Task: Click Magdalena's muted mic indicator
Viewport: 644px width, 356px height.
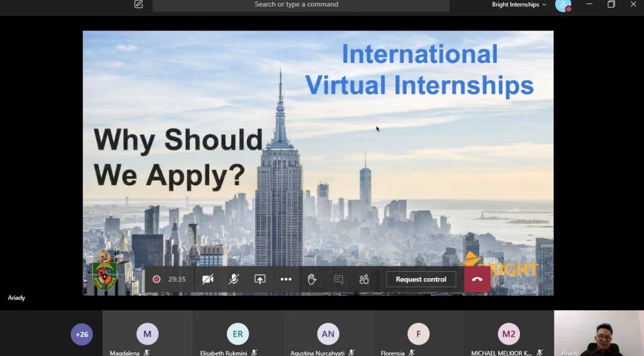Action: click(x=145, y=353)
